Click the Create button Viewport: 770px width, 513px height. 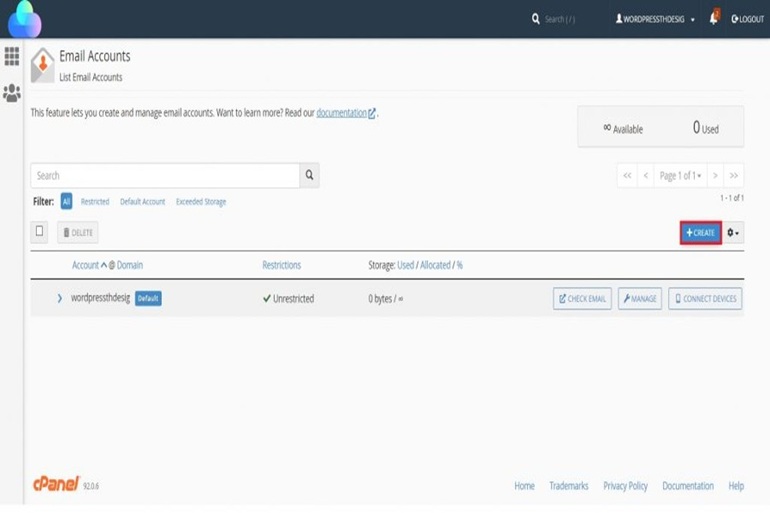click(x=700, y=233)
